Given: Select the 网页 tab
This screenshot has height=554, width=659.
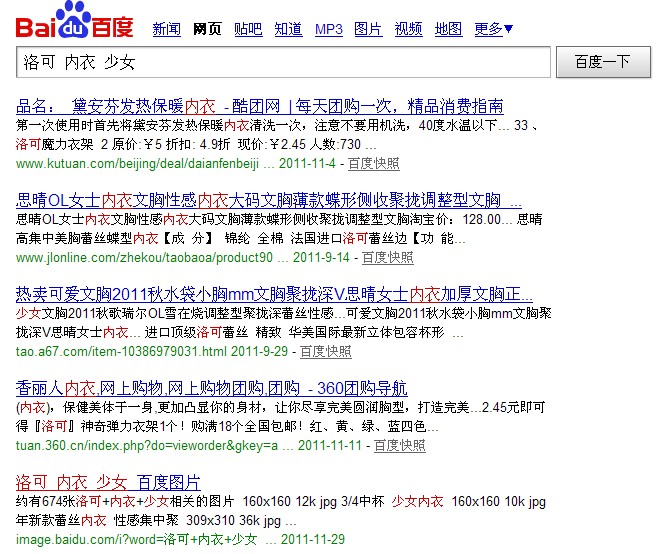Looking at the screenshot, I should pyautogui.click(x=207, y=29).
